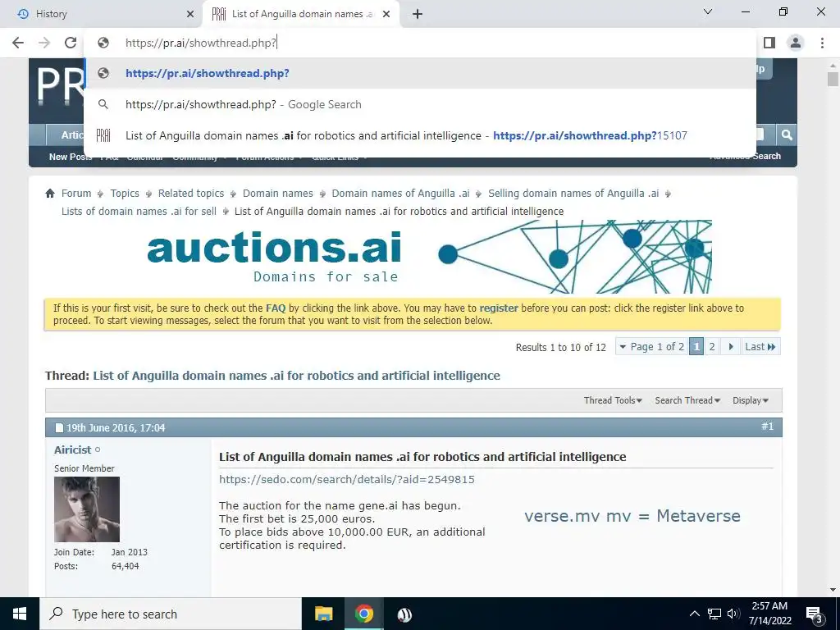Open the sedo.com search details link
The height and width of the screenshot is (630, 840).
347,479
